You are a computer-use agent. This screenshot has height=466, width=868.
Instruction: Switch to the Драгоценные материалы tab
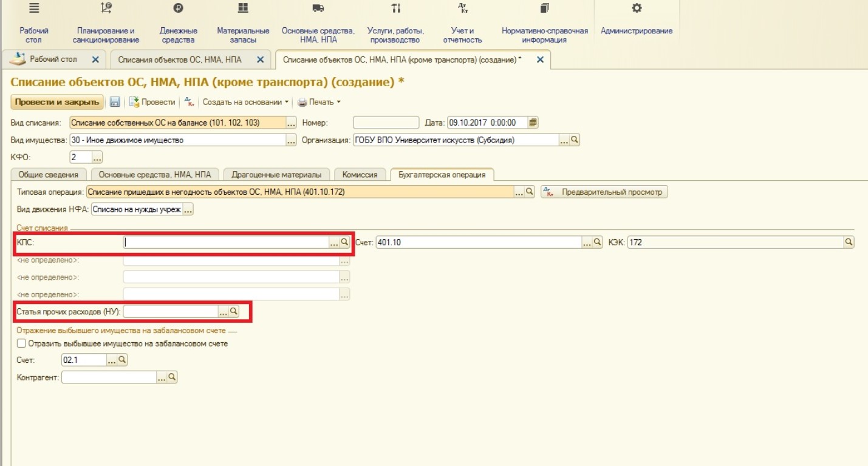tap(276, 175)
